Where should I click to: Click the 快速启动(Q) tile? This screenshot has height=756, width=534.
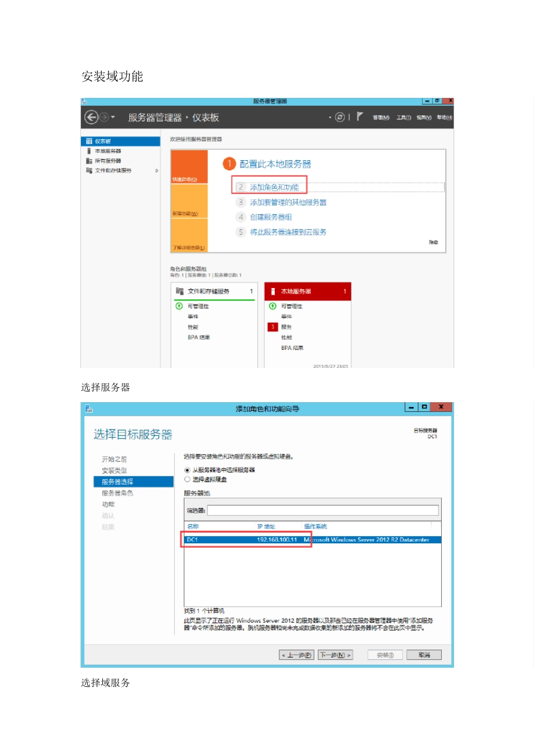click(x=189, y=166)
